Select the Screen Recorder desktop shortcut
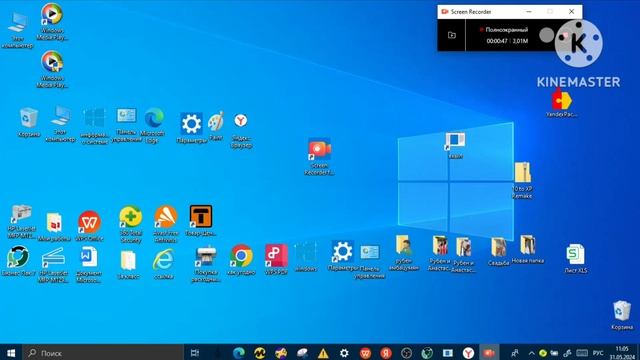This screenshot has width=640, height=360. [319, 157]
